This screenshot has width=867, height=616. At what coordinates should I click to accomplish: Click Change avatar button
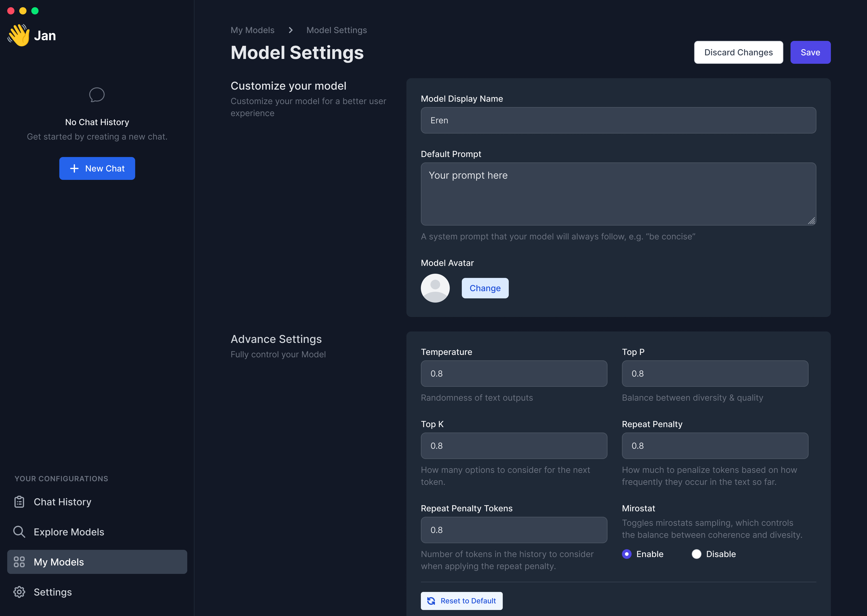click(485, 288)
